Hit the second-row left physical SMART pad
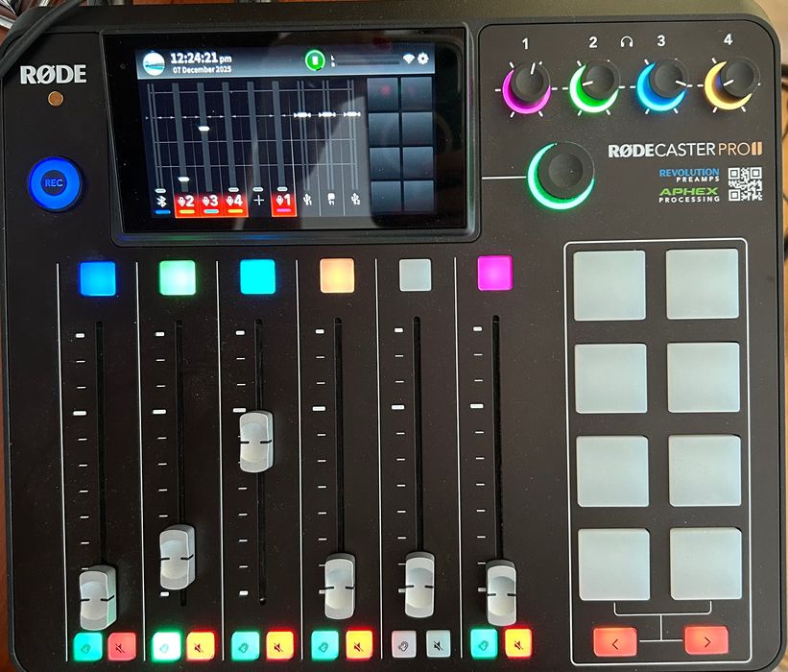 (610, 378)
